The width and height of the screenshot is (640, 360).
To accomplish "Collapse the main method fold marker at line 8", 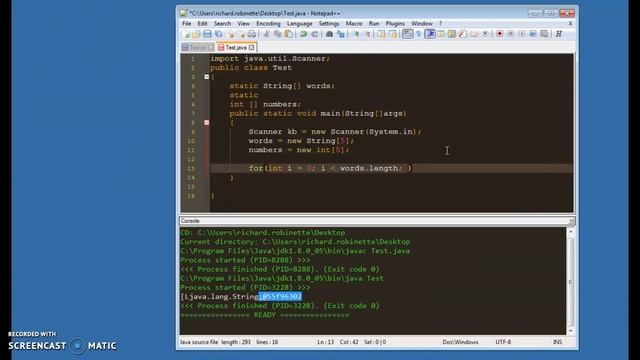I will point(207,122).
